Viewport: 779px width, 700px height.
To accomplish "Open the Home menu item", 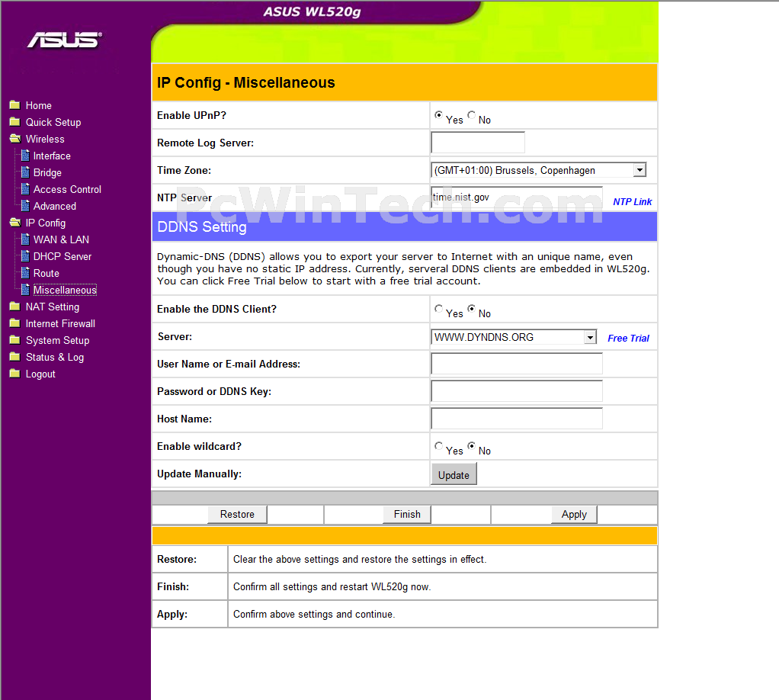I will pos(39,105).
